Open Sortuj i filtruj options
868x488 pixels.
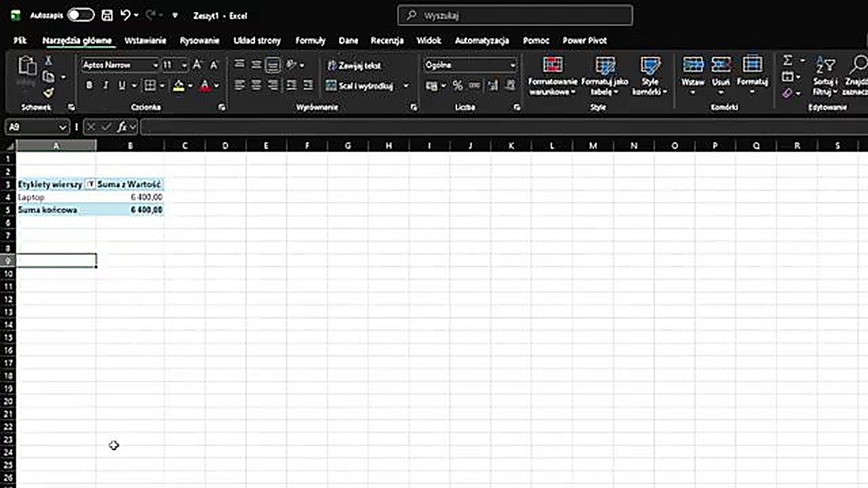coord(825,76)
